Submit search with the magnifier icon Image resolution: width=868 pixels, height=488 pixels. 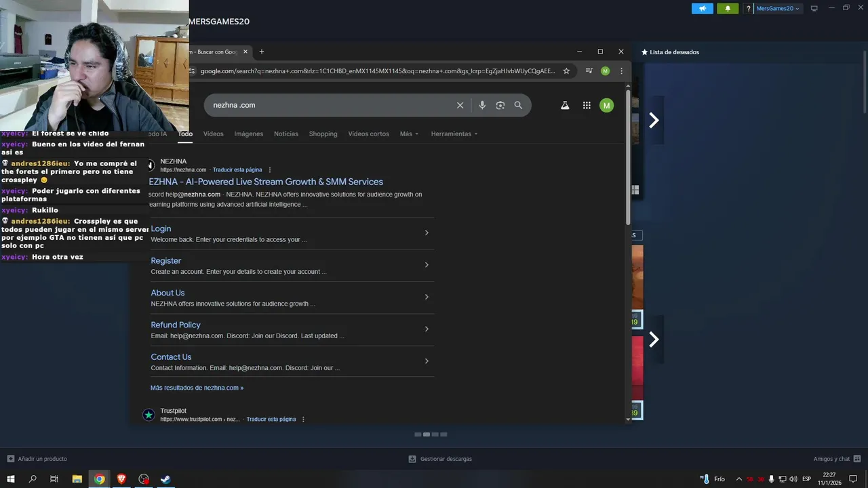(x=518, y=105)
